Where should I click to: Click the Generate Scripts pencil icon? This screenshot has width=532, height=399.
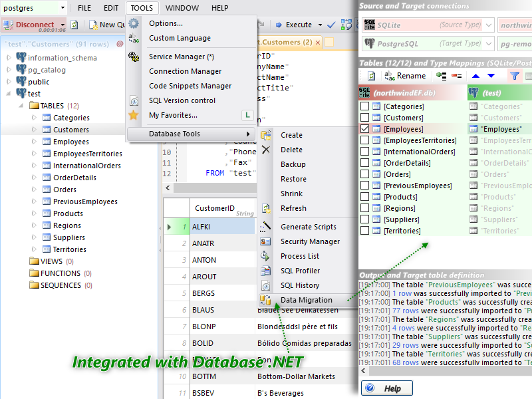click(265, 227)
